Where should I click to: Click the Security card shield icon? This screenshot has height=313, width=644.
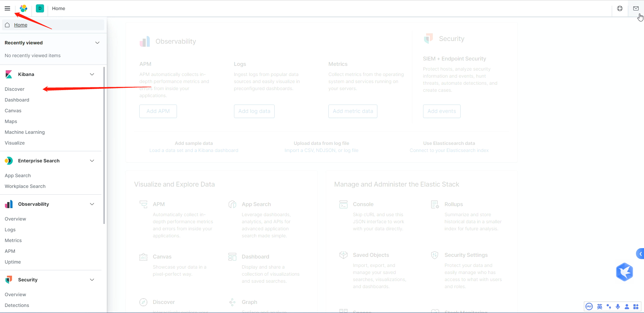pyautogui.click(x=428, y=38)
